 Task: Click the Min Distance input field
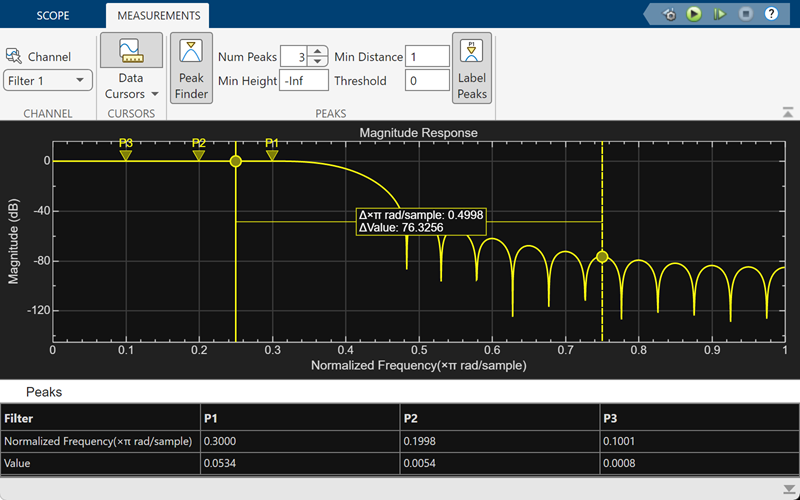click(427, 57)
